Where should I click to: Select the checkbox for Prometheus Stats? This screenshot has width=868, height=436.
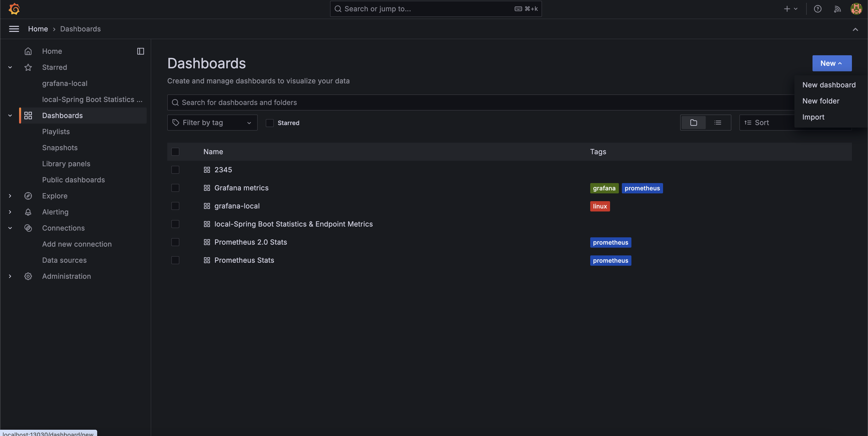coord(175,260)
